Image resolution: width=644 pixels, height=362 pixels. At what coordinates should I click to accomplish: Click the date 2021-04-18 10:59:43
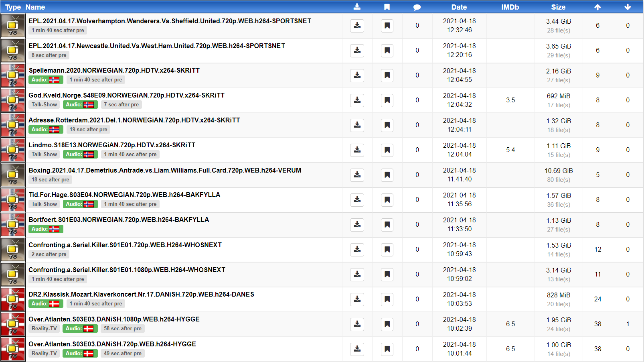(x=460, y=250)
